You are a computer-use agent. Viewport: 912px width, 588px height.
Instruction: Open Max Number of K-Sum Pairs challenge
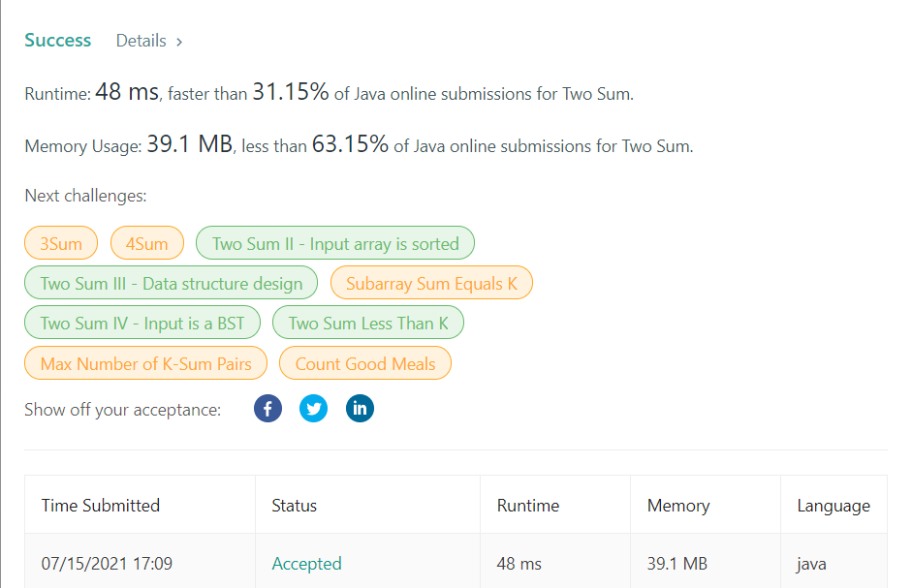coord(145,364)
